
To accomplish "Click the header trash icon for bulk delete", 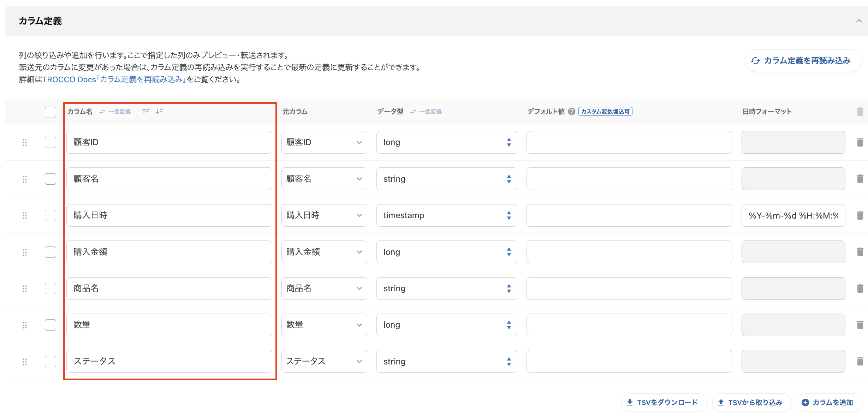I will tap(860, 112).
